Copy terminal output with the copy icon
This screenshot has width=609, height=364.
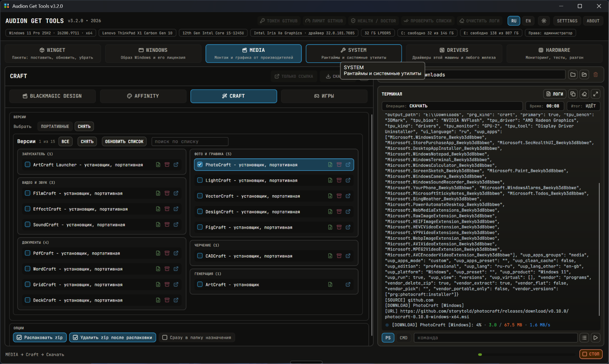[x=573, y=94]
